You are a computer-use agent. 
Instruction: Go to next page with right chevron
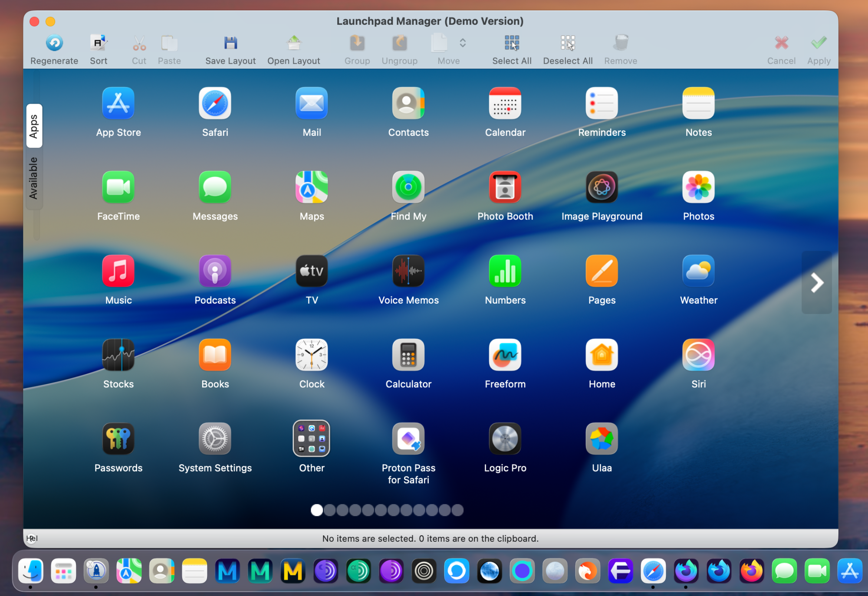(x=817, y=283)
